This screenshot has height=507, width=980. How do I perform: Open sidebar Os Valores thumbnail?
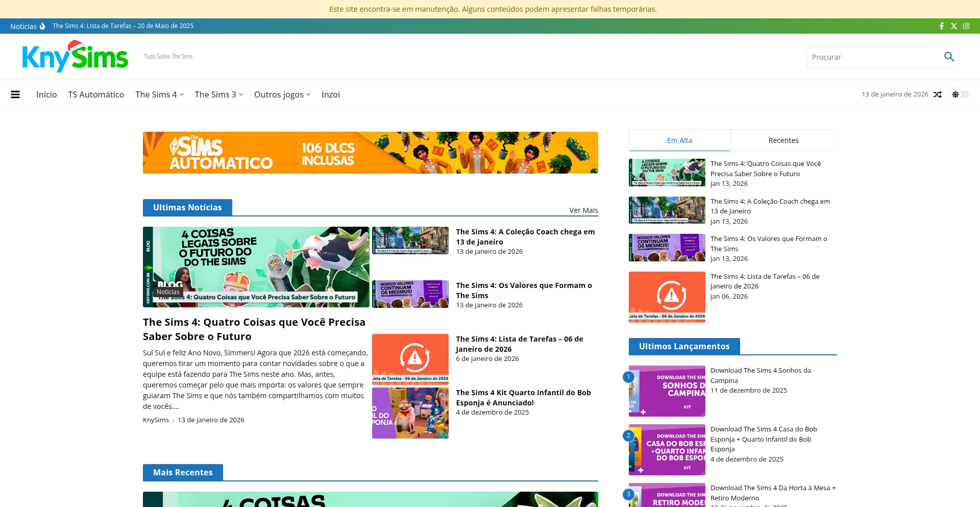[x=667, y=248]
